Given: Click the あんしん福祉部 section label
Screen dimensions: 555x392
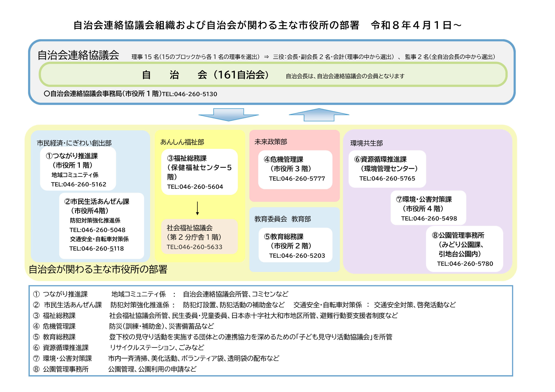Looking at the screenshot, I should (182, 142).
